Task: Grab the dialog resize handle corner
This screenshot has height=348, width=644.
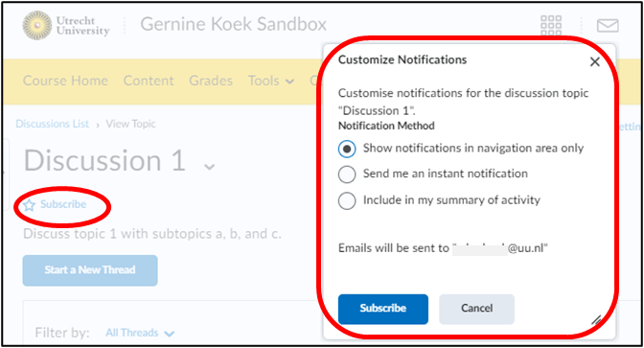Action: 596,319
